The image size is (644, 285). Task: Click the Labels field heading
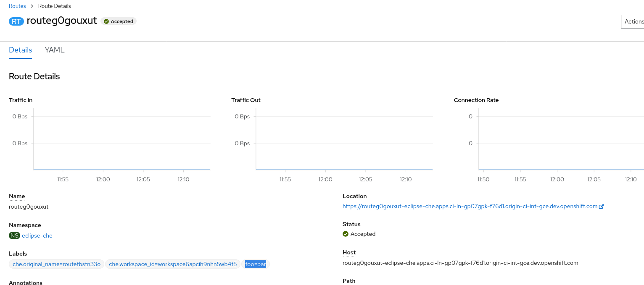pos(18,254)
